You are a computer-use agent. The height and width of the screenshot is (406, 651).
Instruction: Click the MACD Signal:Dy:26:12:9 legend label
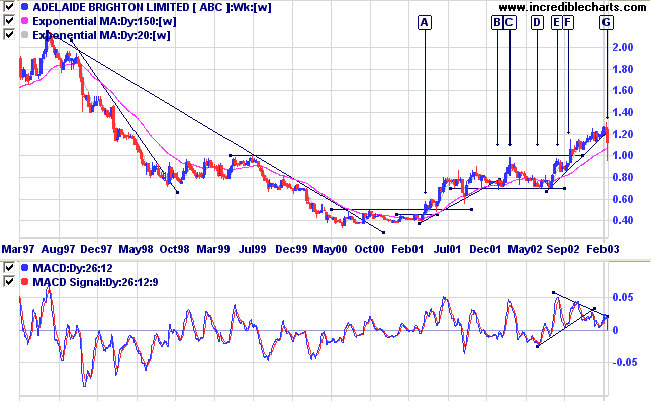(x=95, y=282)
